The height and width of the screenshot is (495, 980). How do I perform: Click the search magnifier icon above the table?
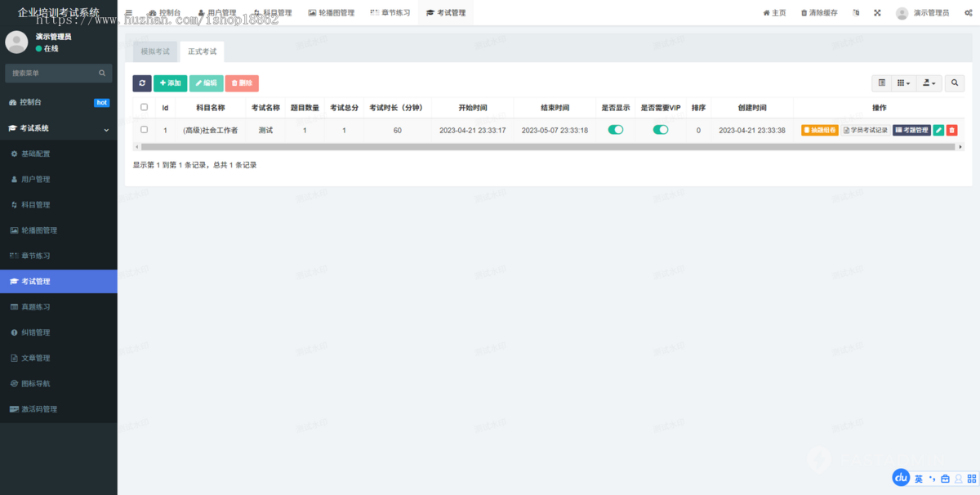tap(954, 82)
